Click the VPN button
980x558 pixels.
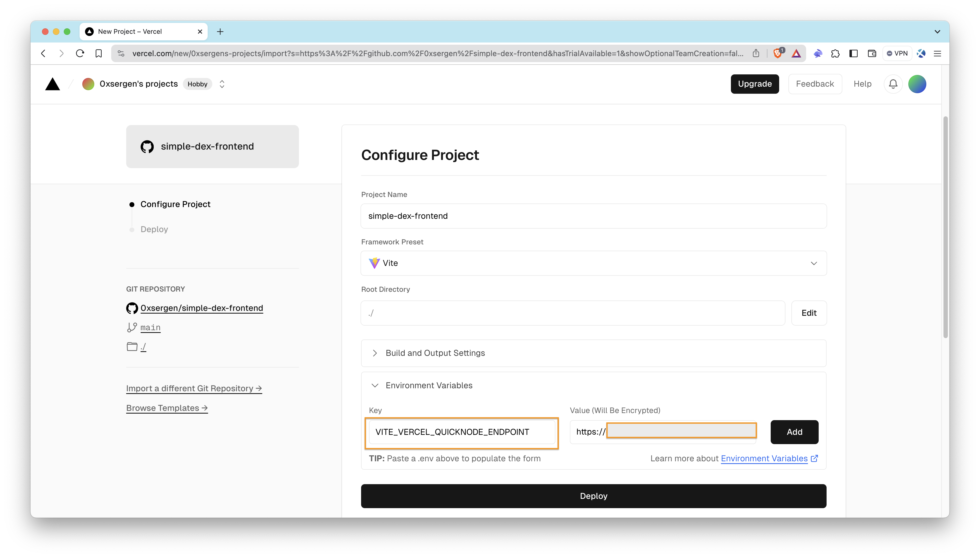pos(897,53)
